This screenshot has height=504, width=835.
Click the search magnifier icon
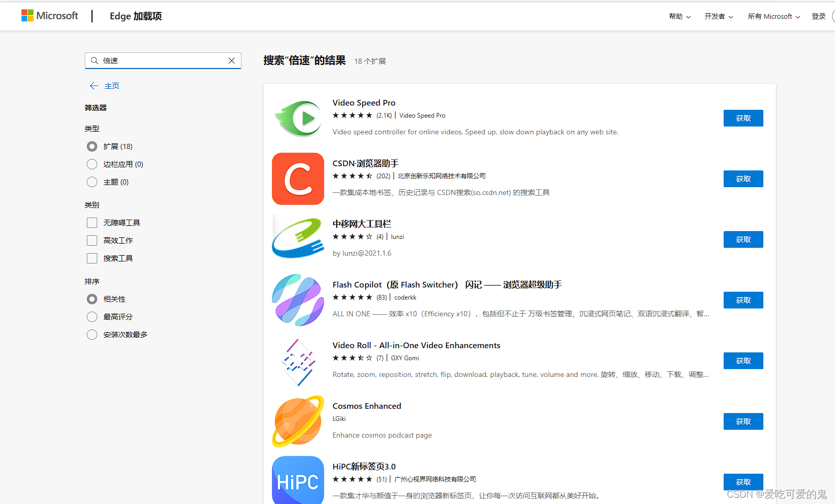point(95,61)
